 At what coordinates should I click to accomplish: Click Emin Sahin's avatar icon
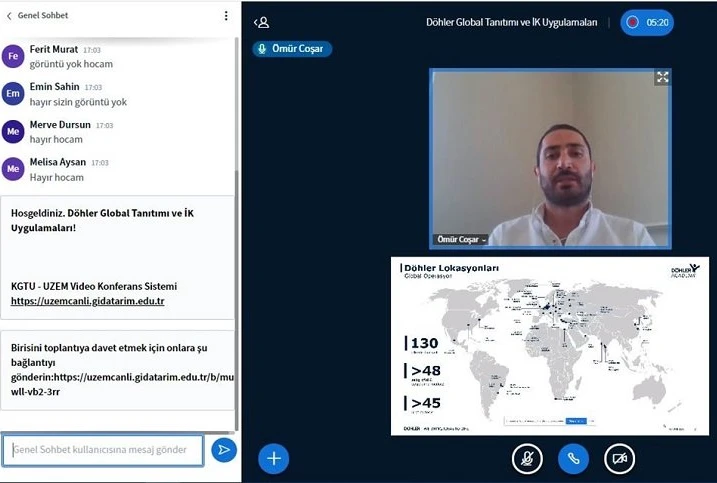13,94
